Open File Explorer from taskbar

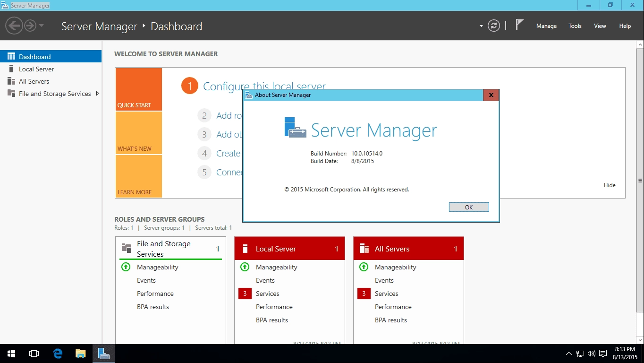tap(81, 354)
